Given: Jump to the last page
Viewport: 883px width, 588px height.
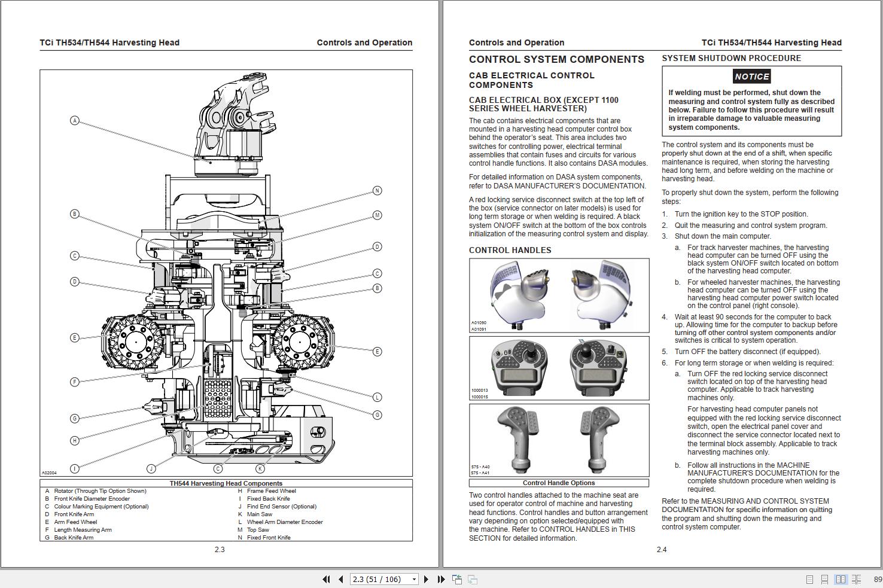Looking at the screenshot, I should (x=441, y=580).
